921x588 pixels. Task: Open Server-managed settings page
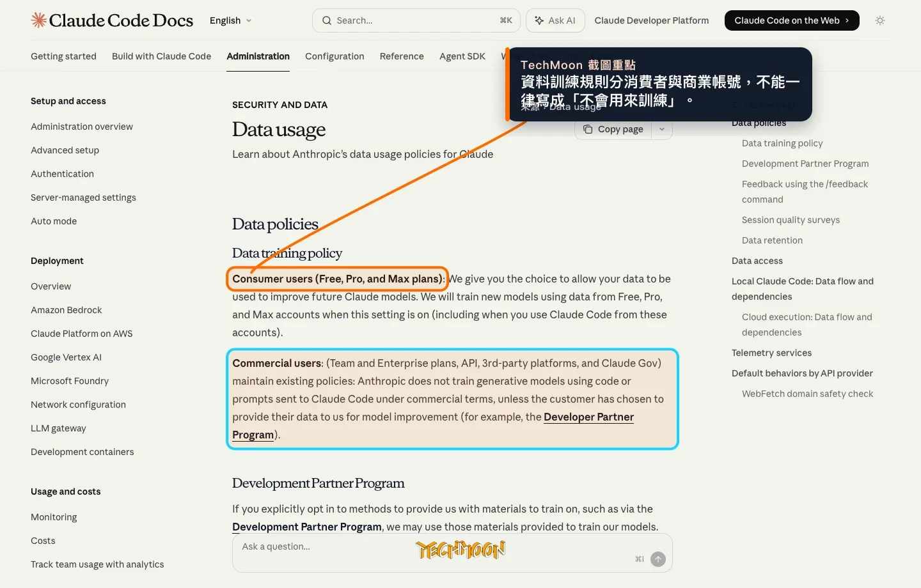coord(83,197)
